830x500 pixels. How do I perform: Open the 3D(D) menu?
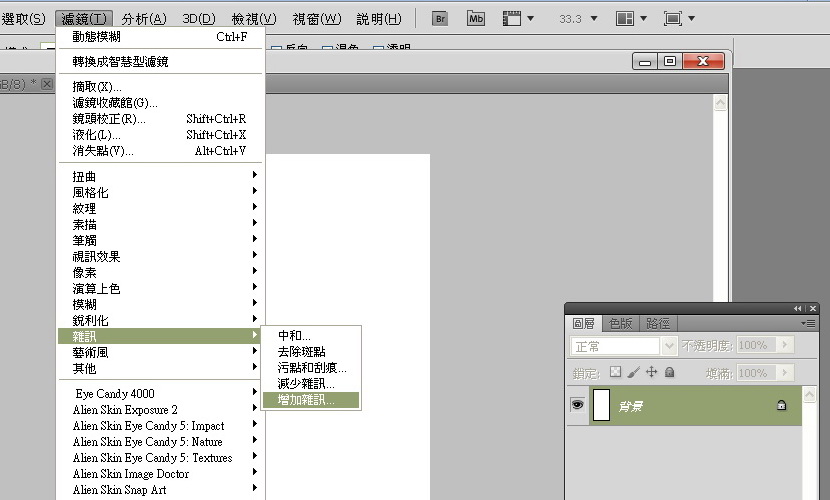click(x=199, y=19)
